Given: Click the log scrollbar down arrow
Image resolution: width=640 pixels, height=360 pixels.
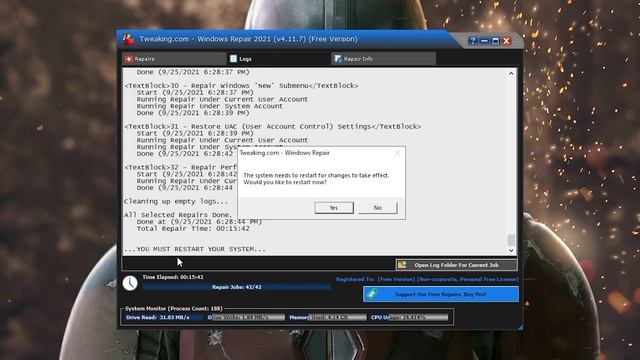Looking at the screenshot, I should 511,251.
